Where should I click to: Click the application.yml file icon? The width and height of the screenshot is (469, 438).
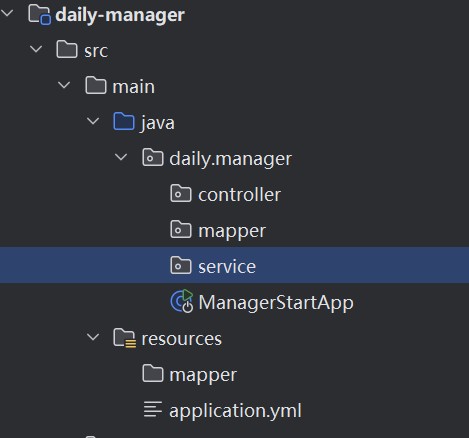pos(153,409)
